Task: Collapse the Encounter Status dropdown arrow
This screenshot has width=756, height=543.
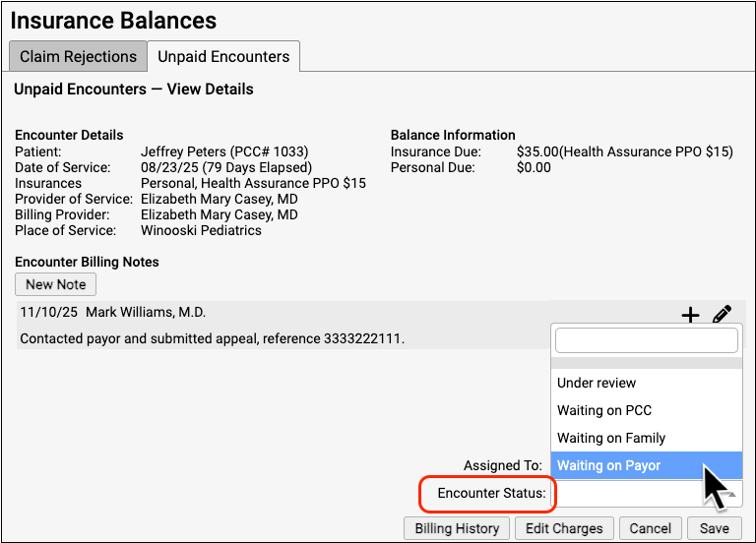Action: point(729,492)
